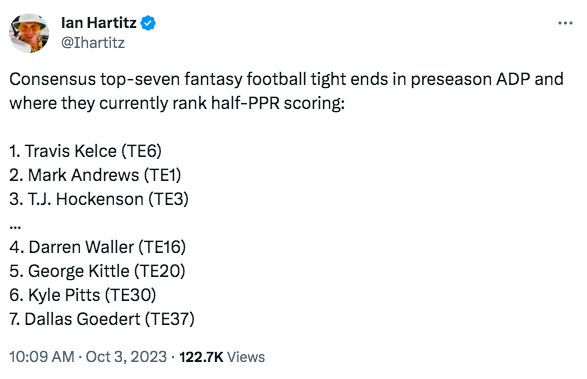
Task: Visit the @Ihartitz handle link
Action: [x=93, y=43]
